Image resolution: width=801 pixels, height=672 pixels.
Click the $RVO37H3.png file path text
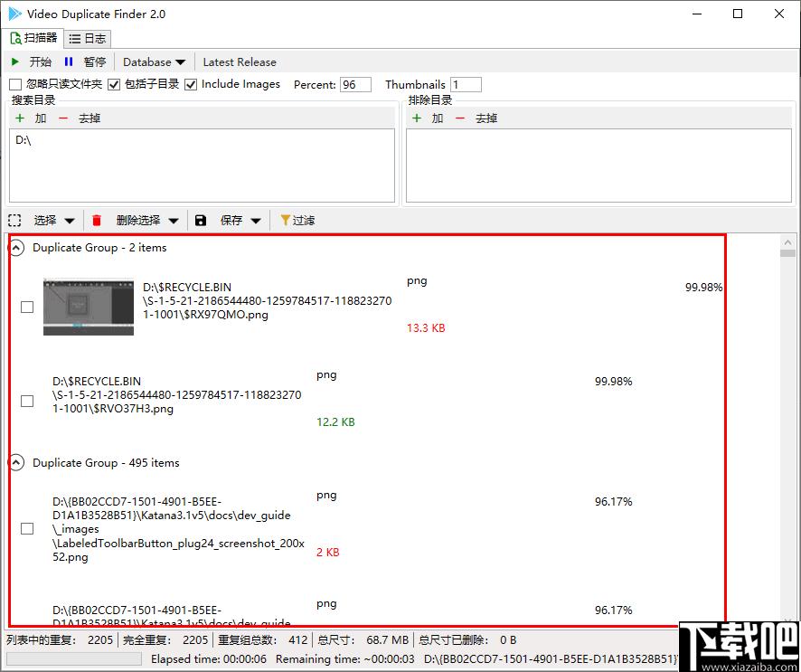177,395
